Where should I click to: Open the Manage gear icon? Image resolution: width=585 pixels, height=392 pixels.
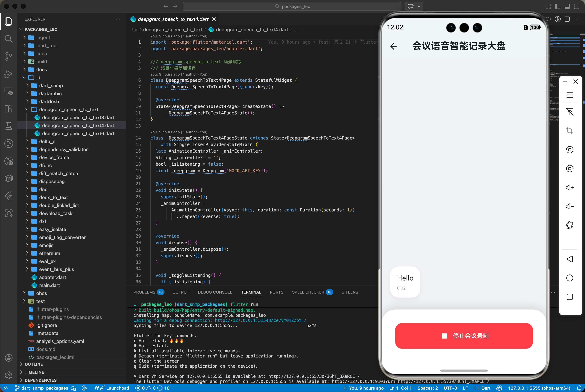point(9,375)
